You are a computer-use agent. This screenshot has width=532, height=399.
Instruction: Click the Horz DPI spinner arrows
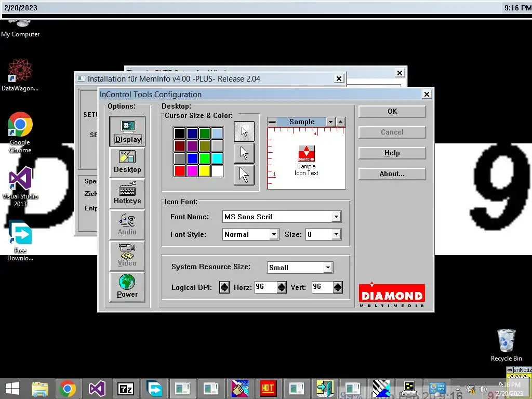(x=282, y=287)
